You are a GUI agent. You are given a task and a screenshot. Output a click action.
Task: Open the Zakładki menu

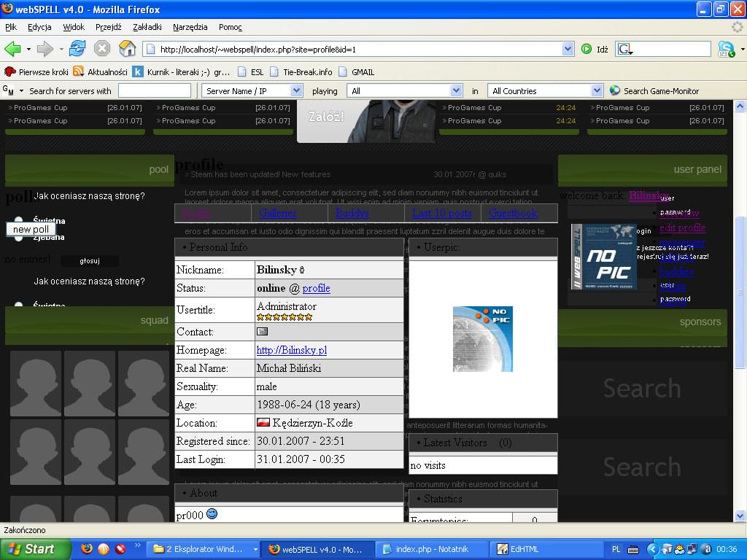point(148,27)
